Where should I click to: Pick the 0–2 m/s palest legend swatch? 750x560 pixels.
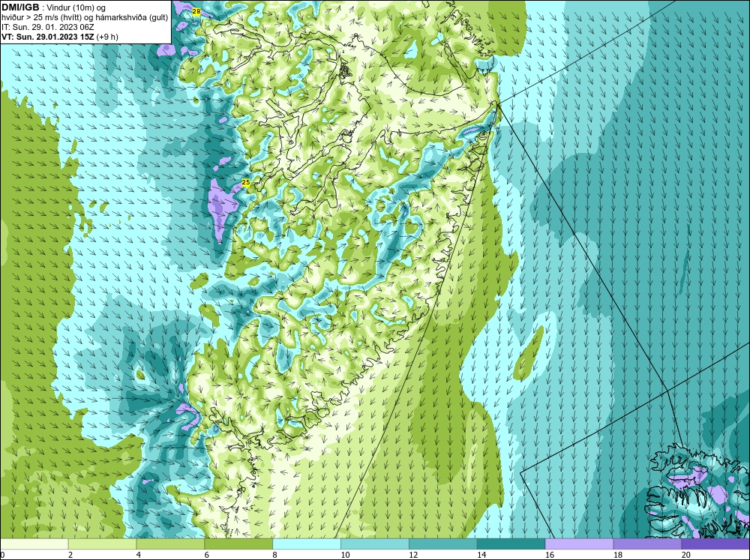34,544
